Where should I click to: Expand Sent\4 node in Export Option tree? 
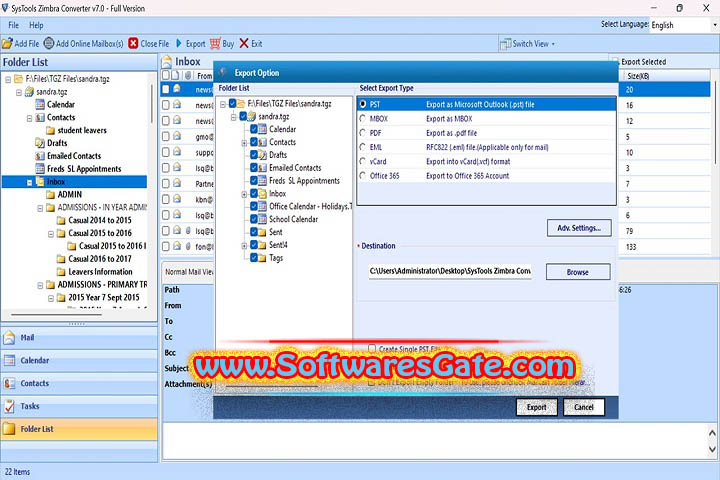coord(244,246)
